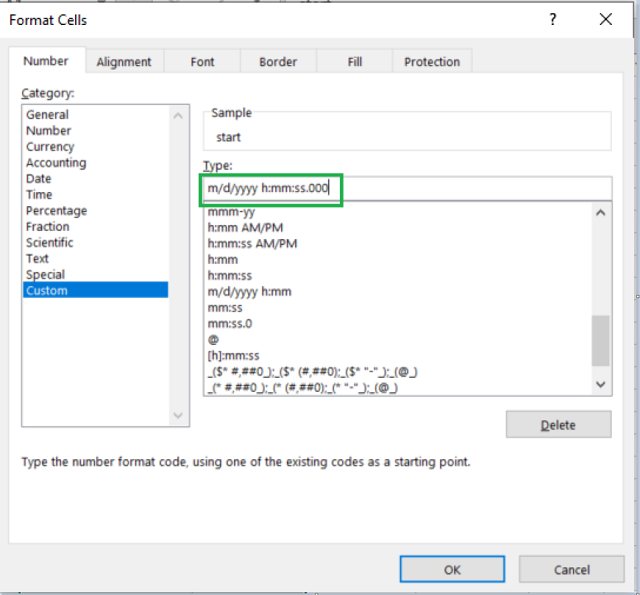Viewport: 640px width, 595px height.
Task: Choose mm:ss.0 format code
Action: [398, 324]
